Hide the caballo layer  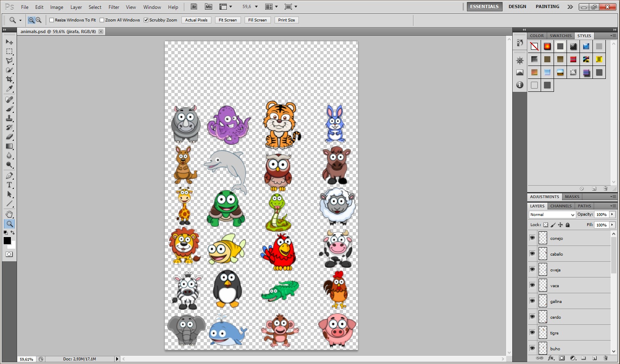[532, 254]
